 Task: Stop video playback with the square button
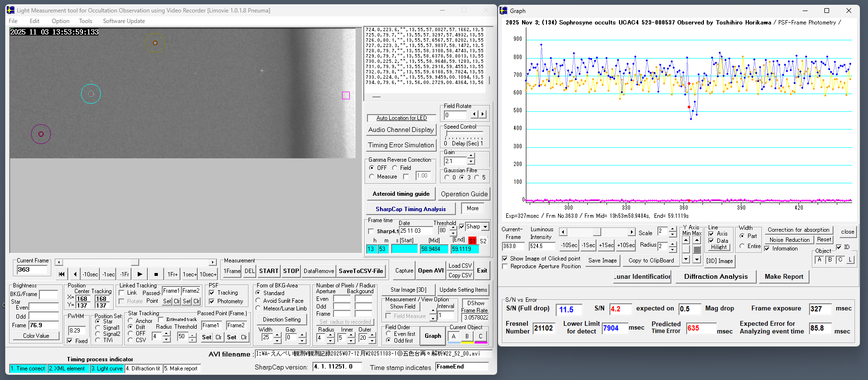156,274
